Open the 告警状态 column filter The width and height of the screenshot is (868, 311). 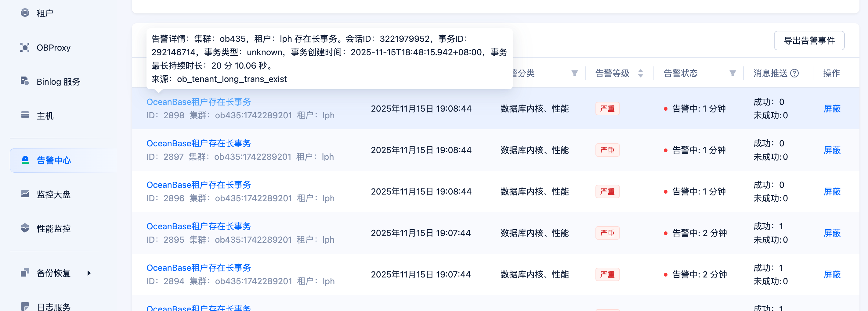732,73
